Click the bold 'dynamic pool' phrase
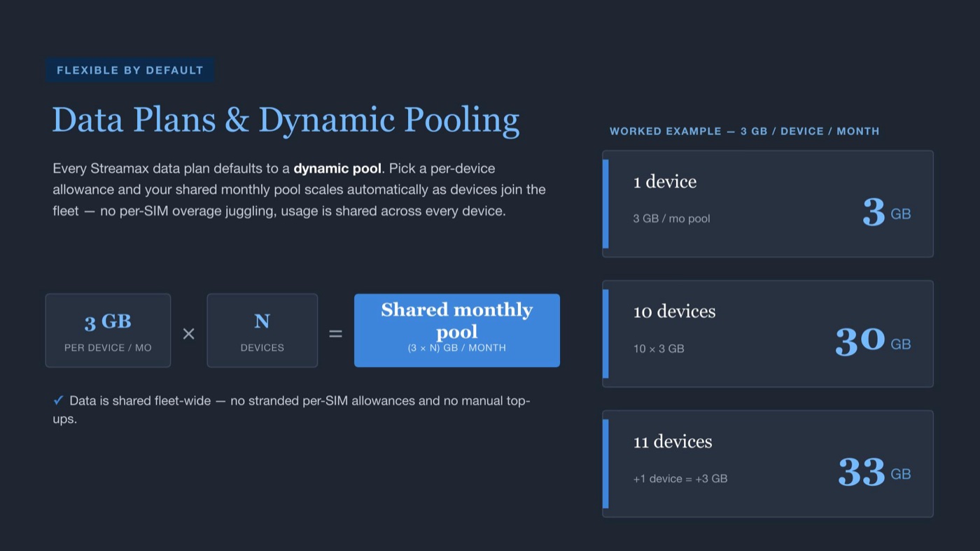 coord(337,169)
